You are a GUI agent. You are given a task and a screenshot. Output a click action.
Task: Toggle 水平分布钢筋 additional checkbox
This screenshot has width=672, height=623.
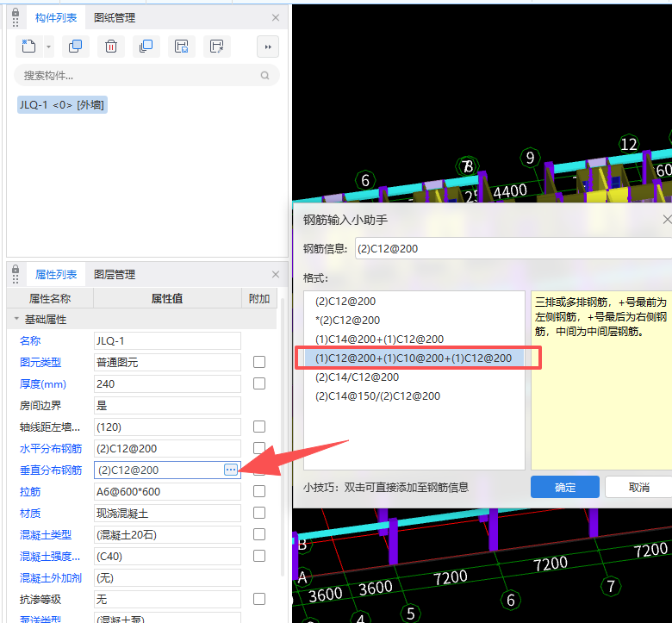pyautogui.click(x=259, y=448)
